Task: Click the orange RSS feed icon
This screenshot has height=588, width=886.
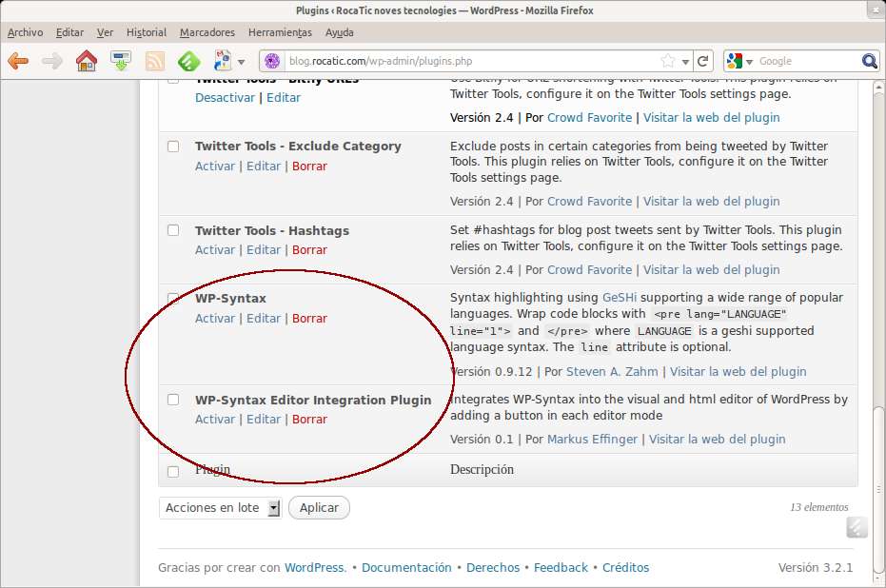Action: click(155, 61)
